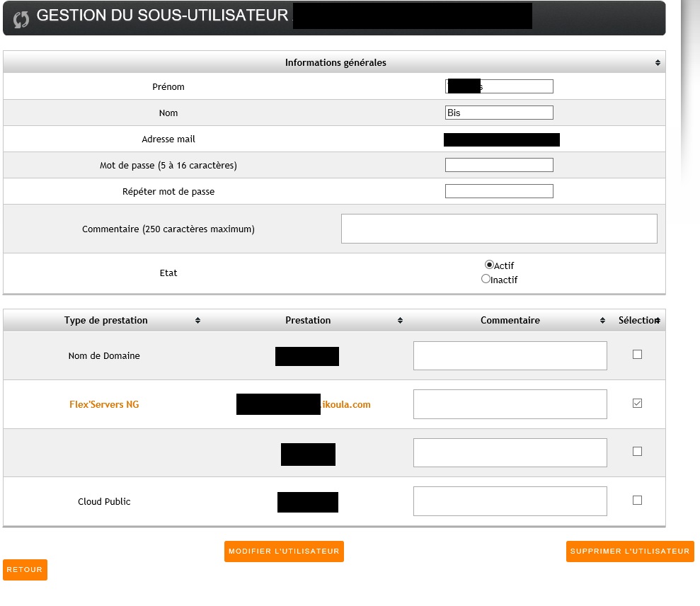Check the Cloud Public selection checkbox
The height and width of the screenshot is (606, 700).
637,501
